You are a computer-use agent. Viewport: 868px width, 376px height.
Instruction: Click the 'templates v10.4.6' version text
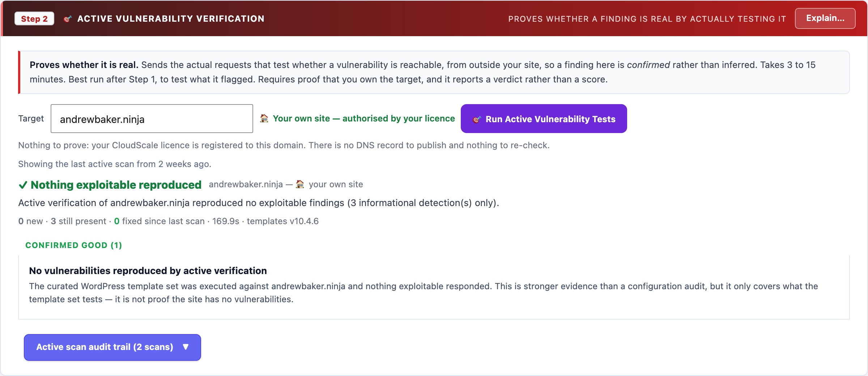(283, 221)
